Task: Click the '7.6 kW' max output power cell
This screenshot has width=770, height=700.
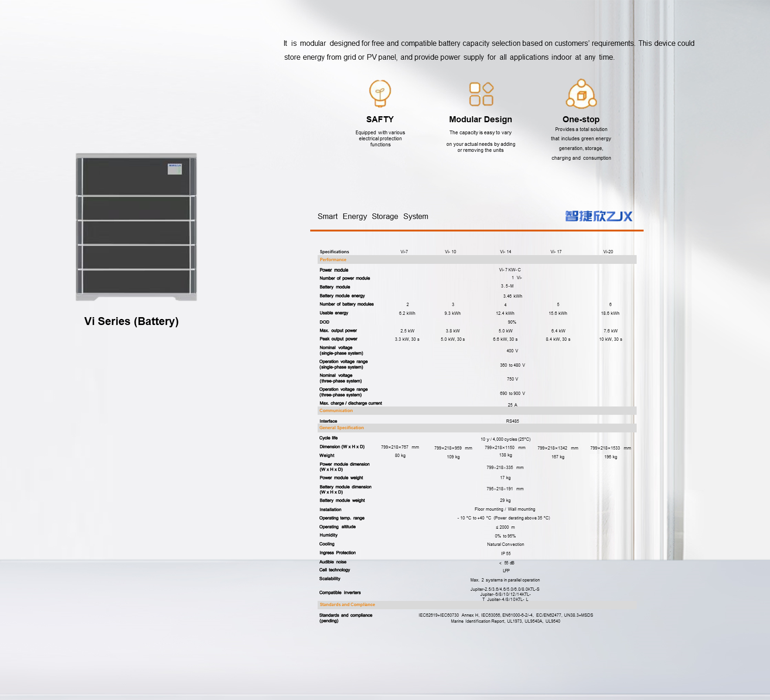Action: (611, 331)
